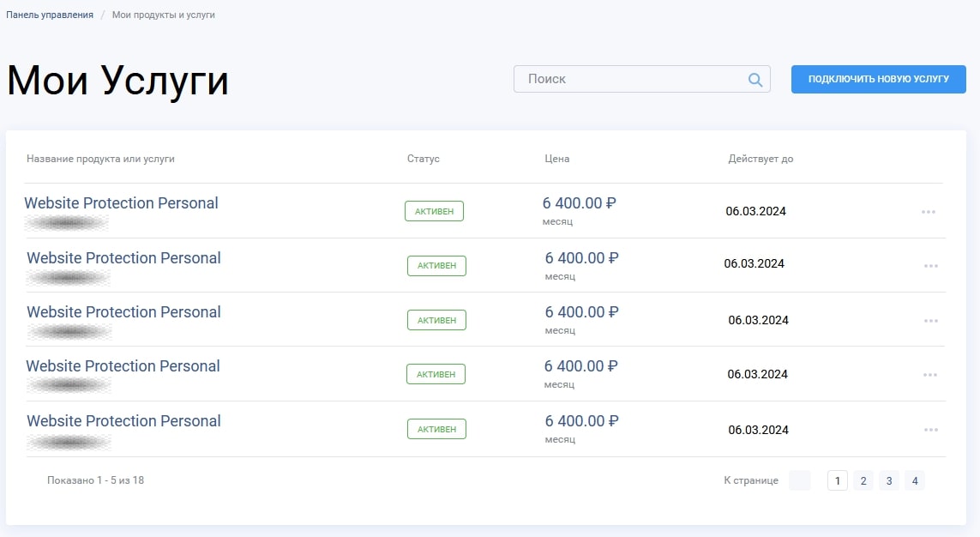Go to Панель управления breadcrumb

tap(50, 15)
